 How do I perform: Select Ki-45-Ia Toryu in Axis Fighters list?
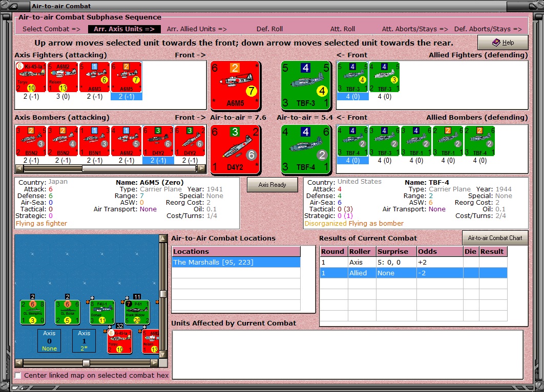31,77
